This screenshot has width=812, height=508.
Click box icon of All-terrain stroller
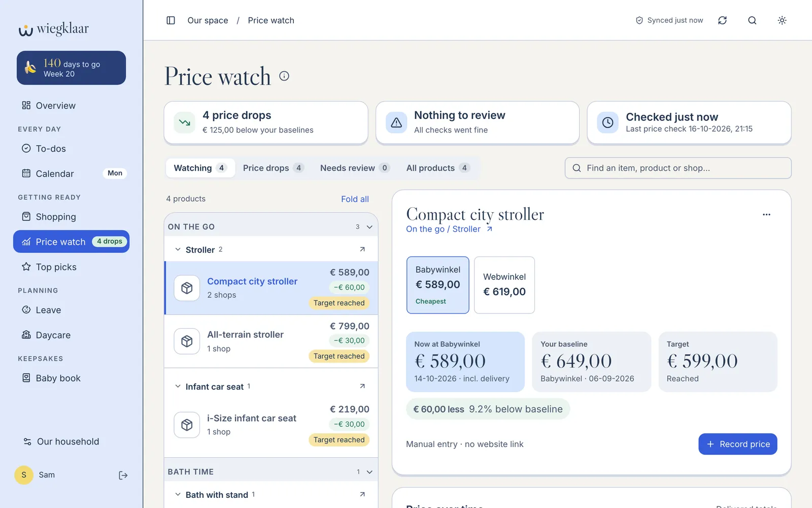point(187,341)
